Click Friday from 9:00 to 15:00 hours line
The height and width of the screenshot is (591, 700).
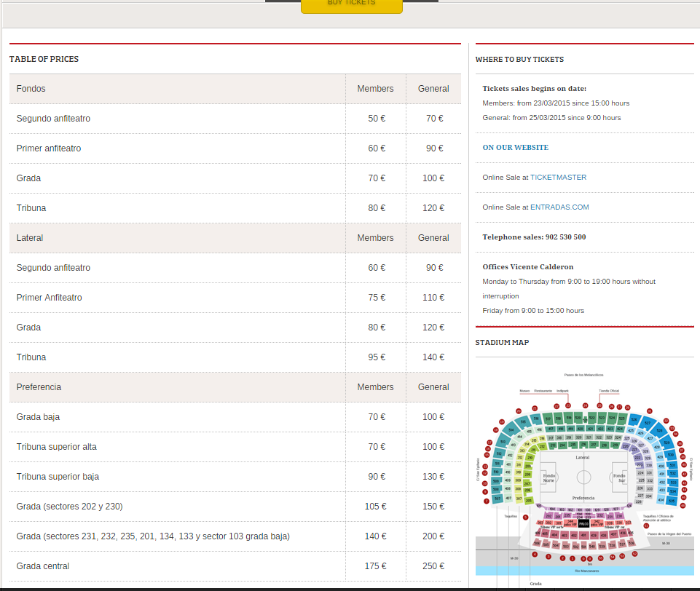533,311
